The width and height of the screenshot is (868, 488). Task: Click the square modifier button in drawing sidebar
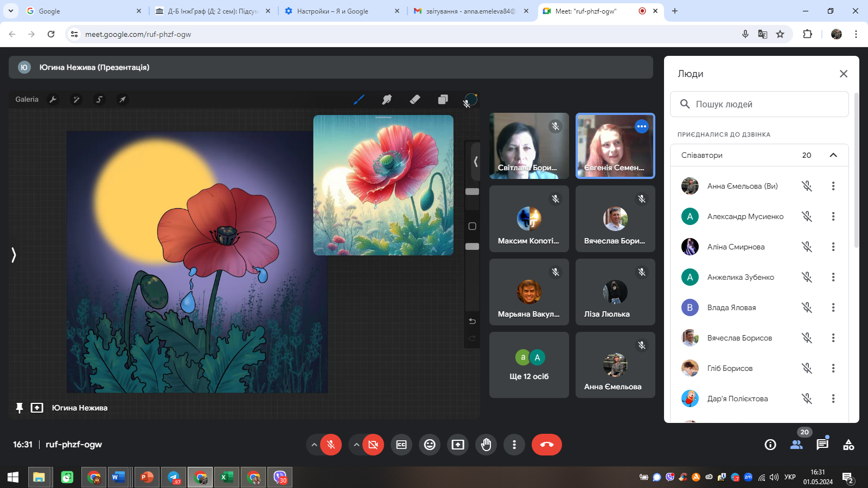tap(473, 226)
